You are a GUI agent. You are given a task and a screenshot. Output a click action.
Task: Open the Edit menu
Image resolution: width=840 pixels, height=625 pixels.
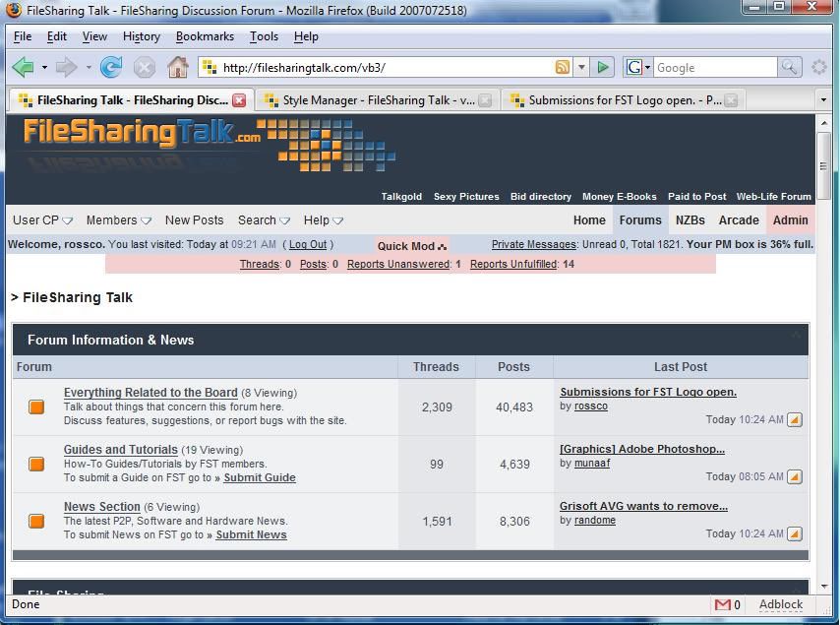(x=57, y=36)
